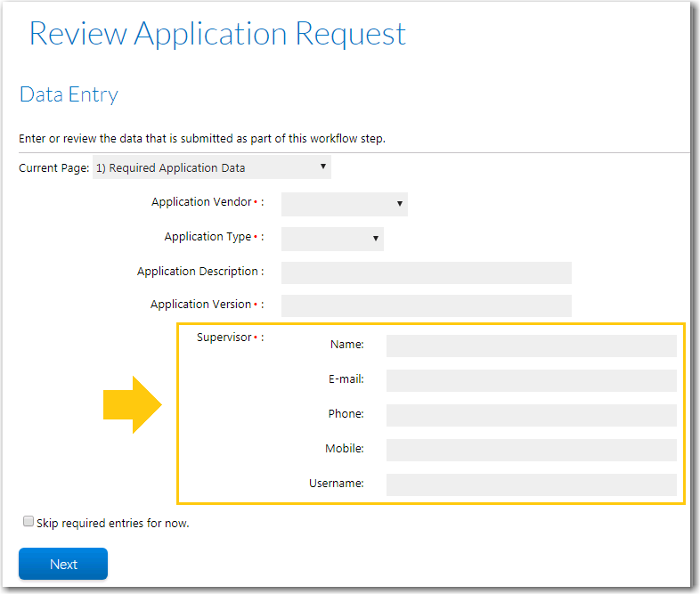Click the yellow arrow pointing at Supervisor

pos(133,405)
